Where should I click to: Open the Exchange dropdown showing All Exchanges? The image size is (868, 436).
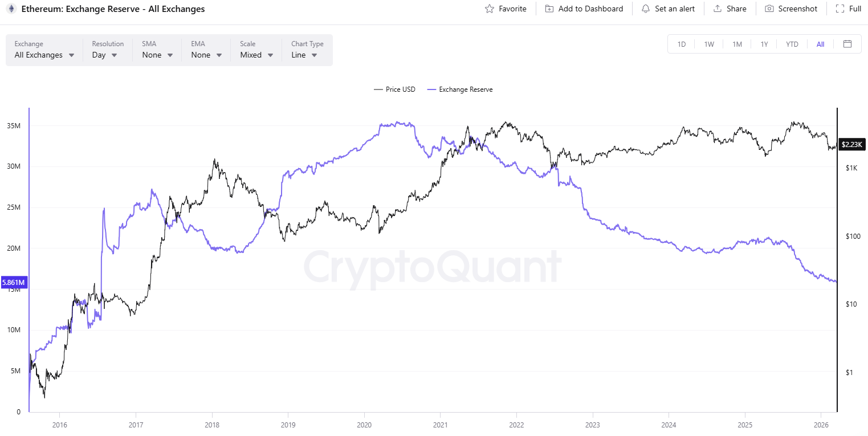tap(43, 55)
